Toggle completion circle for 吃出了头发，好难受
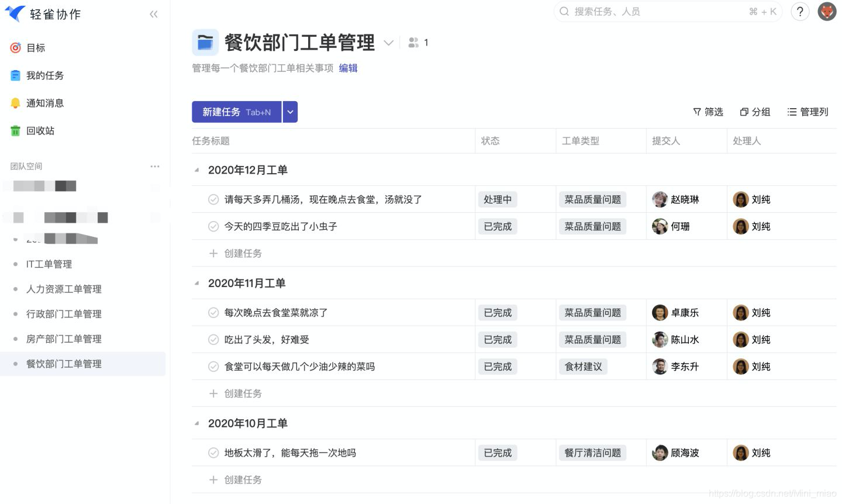842x504 pixels. [x=213, y=339]
